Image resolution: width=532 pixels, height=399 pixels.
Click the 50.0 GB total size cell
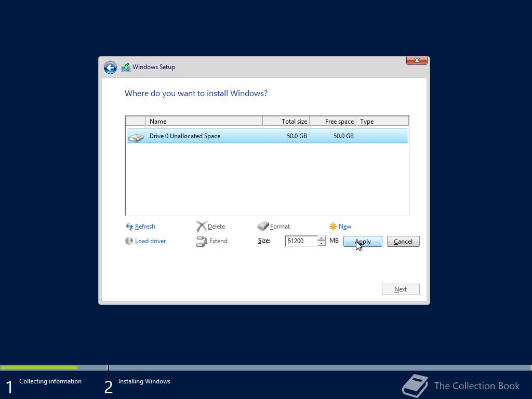click(297, 136)
